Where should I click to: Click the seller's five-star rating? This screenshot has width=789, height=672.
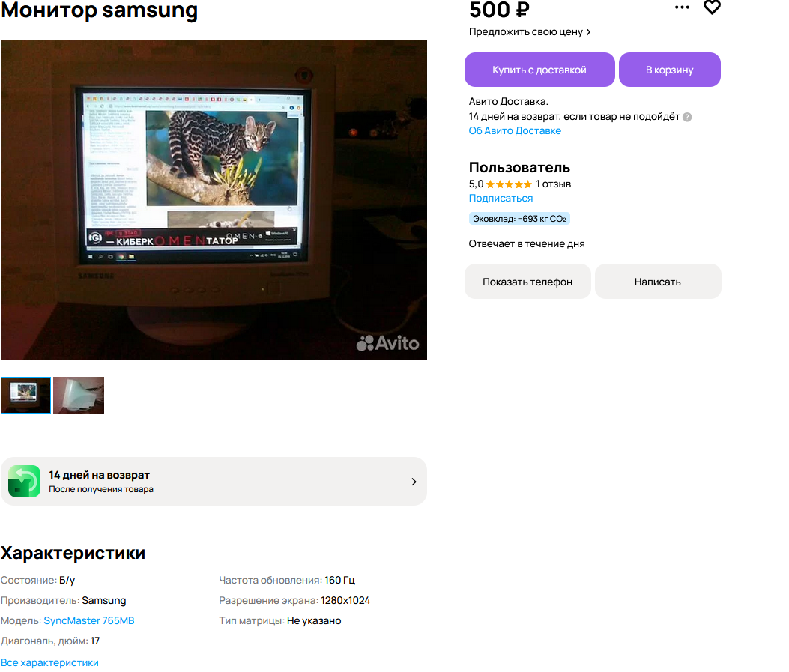coord(509,184)
